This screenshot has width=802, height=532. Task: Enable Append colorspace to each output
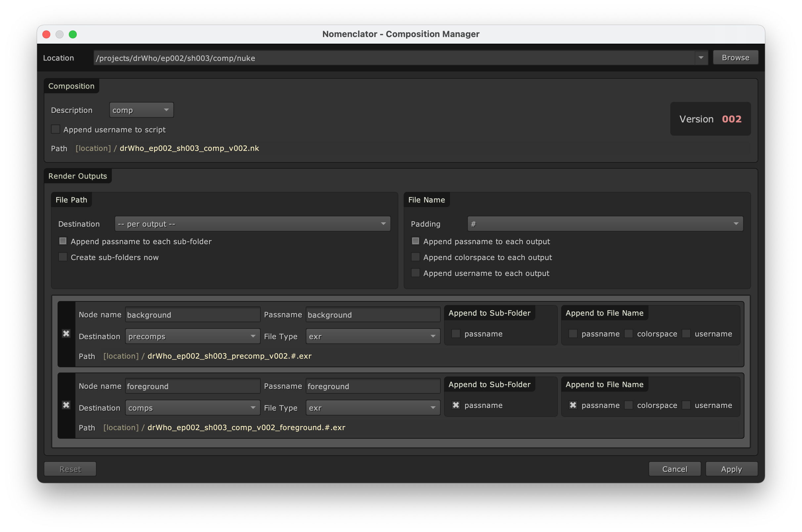[x=415, y=257]
